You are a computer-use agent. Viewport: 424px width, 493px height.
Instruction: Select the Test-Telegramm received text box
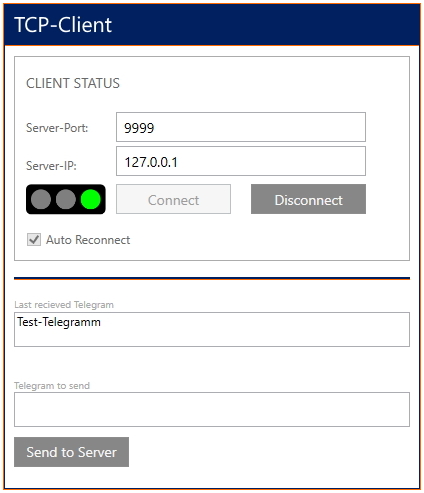(x=212, y=330)
